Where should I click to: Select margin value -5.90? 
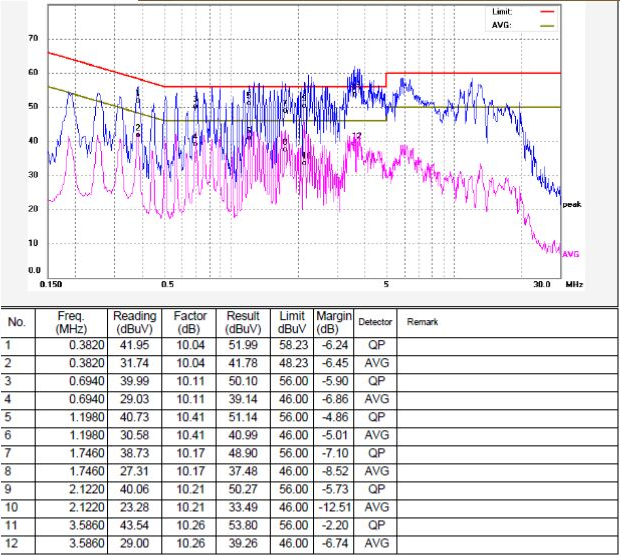pyautogui.click(x=335, y=381)
